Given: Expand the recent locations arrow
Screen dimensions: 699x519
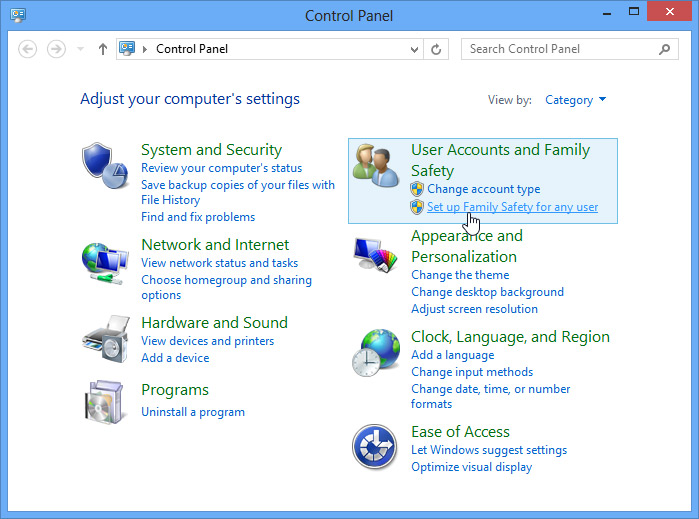Looking at the screenshot, I should [x=80, y=49].
